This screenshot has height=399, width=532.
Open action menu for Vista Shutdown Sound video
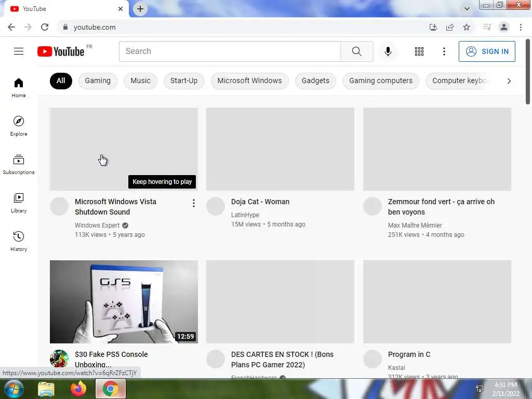[193, 203]
